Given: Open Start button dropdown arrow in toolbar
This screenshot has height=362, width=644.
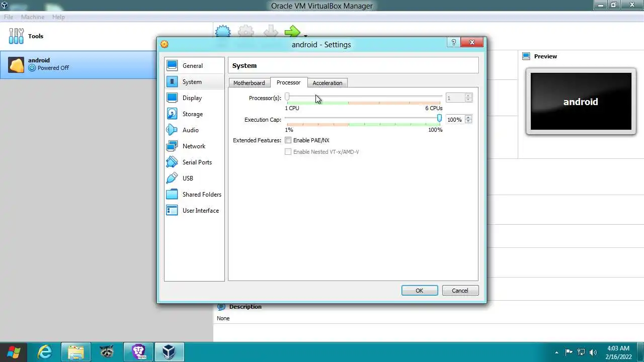Looking at the screenshot, I should click(x=305, y=35).
